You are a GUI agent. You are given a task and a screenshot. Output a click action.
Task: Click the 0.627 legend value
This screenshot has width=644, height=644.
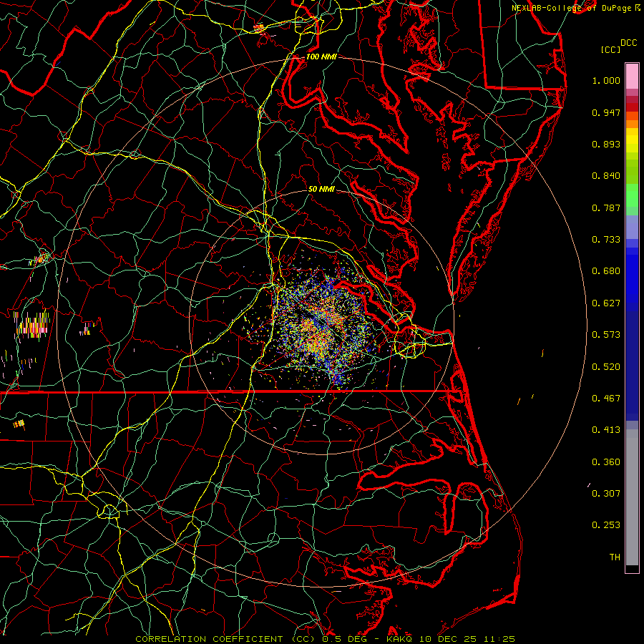coord(606,303)
